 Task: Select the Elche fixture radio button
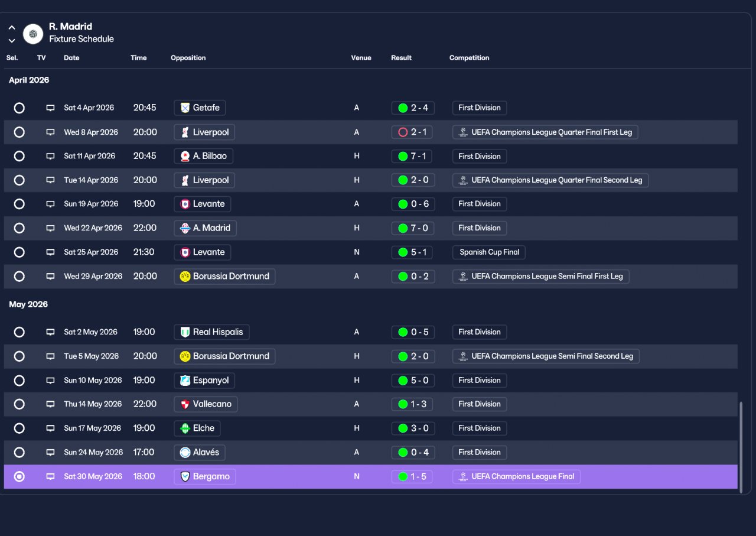19,428
